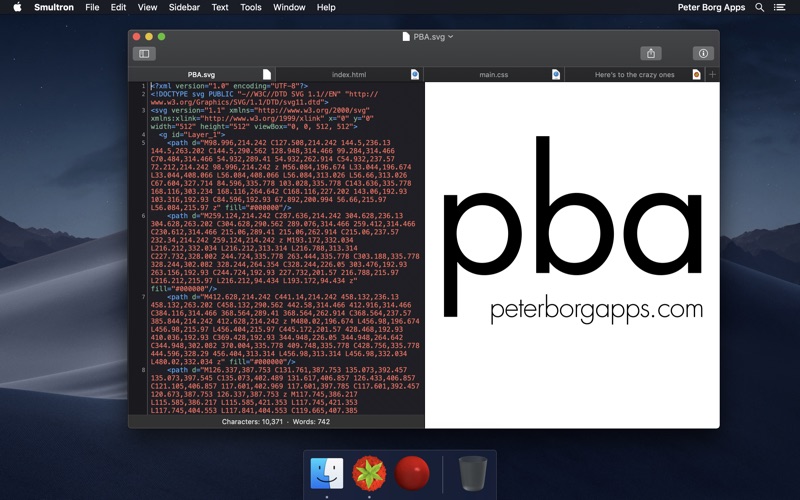
Task: Click the PBA.svg tab document icon
Action: point(267,74)
